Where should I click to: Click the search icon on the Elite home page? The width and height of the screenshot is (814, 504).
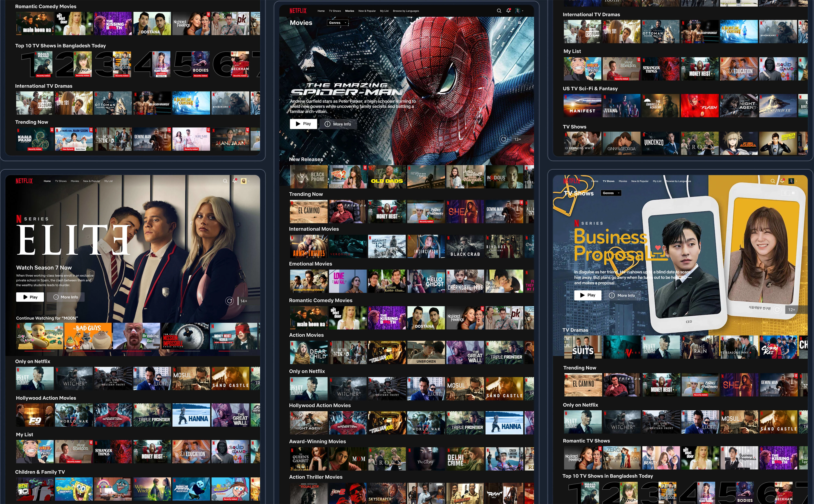225,181
